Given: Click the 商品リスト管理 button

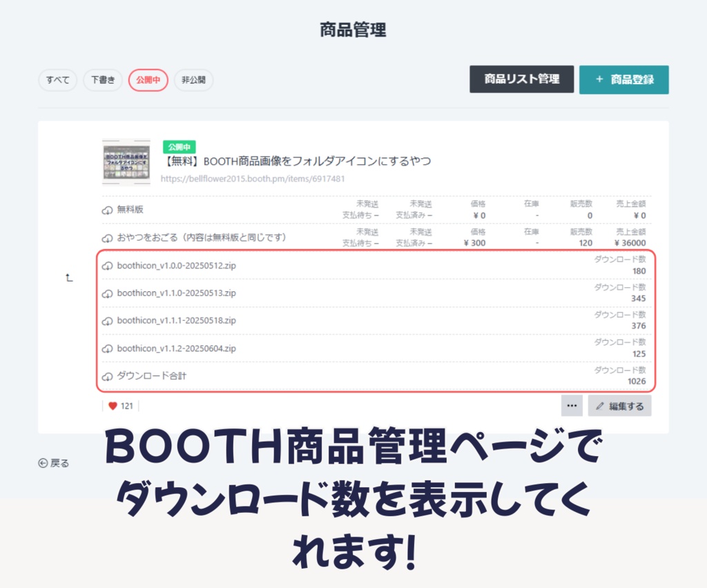Looking at the screenshot, I should (x=521, y=79).
